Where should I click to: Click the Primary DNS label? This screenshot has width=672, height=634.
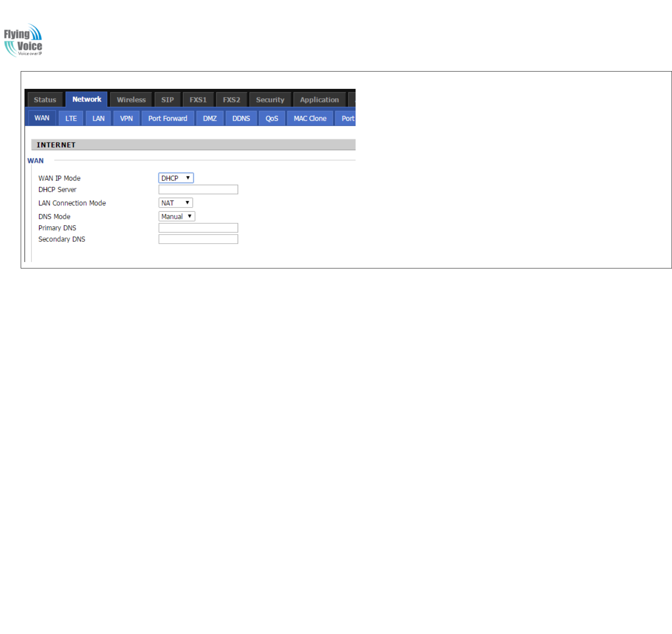(57, 228)
